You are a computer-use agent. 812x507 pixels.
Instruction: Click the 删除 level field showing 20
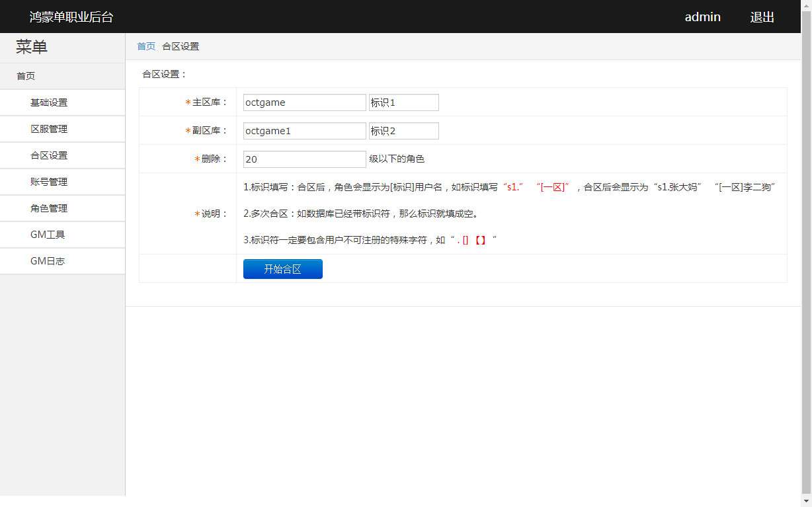tap(304, 159)
